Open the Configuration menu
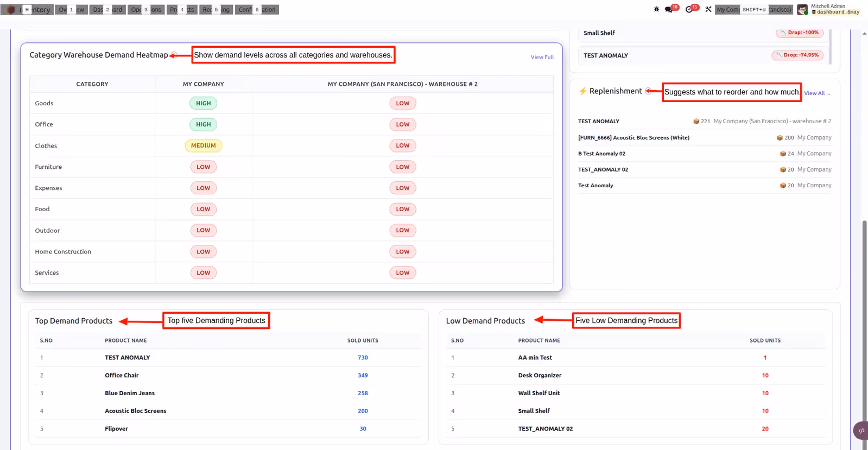This screenshot has width=868, height=450. [x=257, y=10]
